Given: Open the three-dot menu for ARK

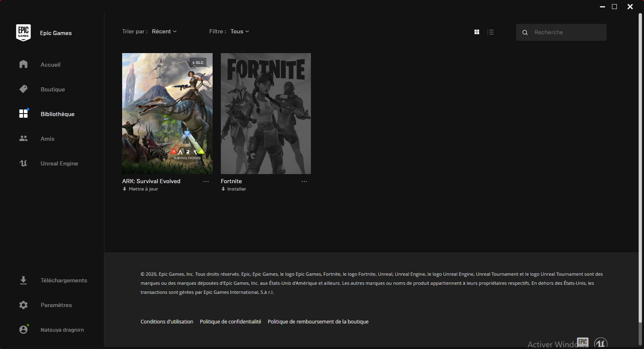Looking at the screenshot, I should click(206, 181).
